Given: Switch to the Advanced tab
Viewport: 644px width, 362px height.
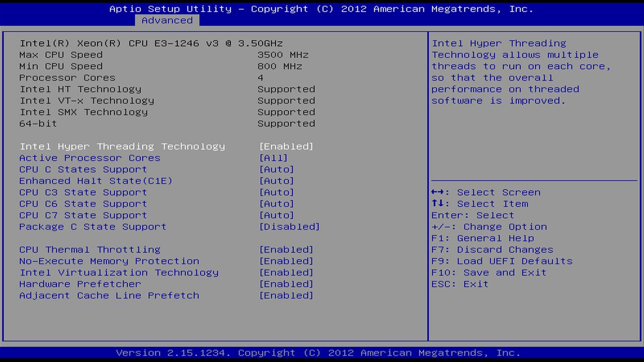Looking at the screenshot, I should [167, 20].
